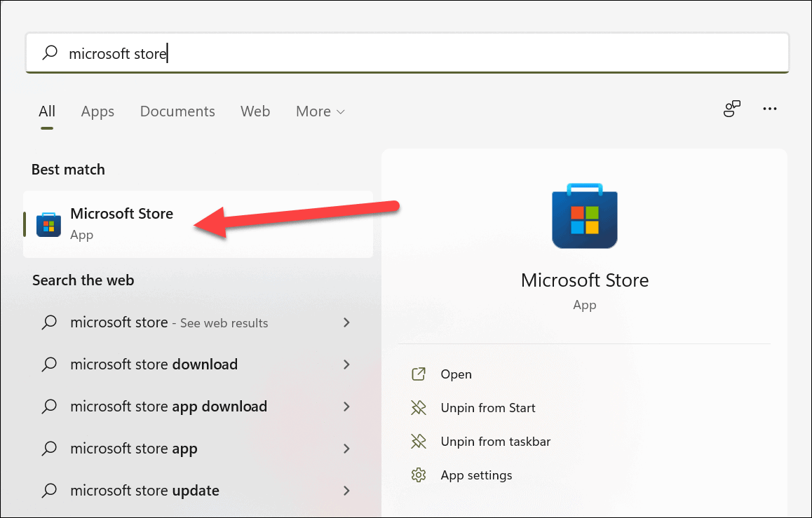Click the Open icon next to Microsoft Store
Viewport: 812px width, 518px height.
pos(419,374)
